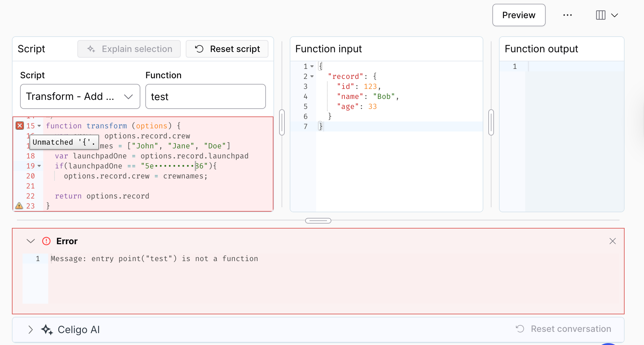The width and height of the screenshot is (644, 345).
Task: Click the error message 'entry point("test") is not a function'
Action: 175,259
